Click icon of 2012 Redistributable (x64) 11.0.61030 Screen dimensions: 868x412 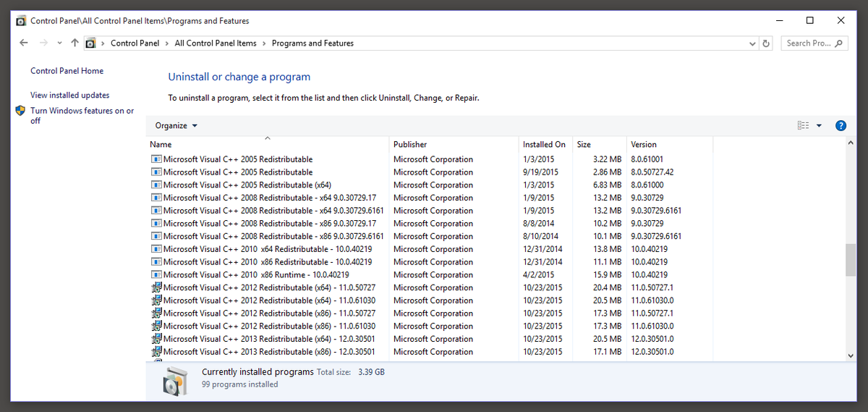[156, 300]
